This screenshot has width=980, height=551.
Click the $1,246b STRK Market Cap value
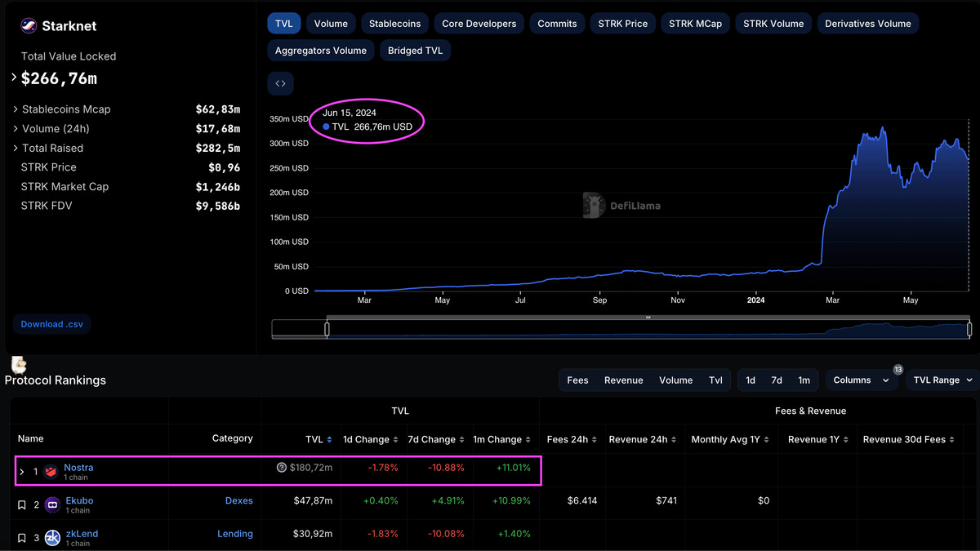point(218,186)
